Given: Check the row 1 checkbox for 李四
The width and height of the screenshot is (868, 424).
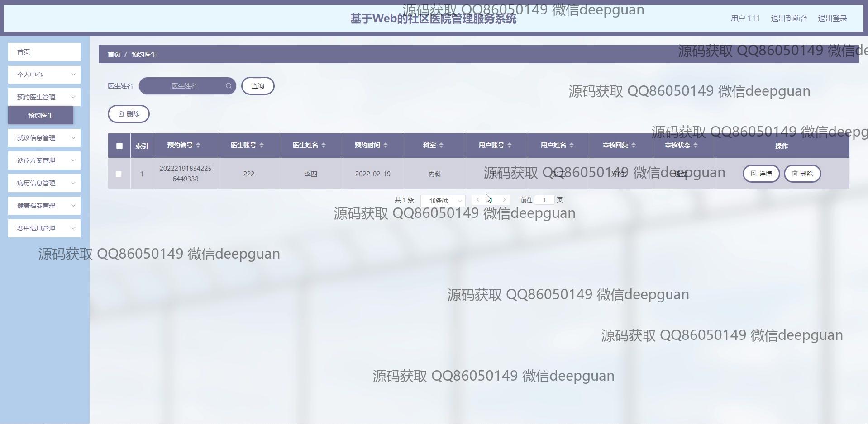Looking at the screenshot, I should pyautogui.click(x=119, y=174).
